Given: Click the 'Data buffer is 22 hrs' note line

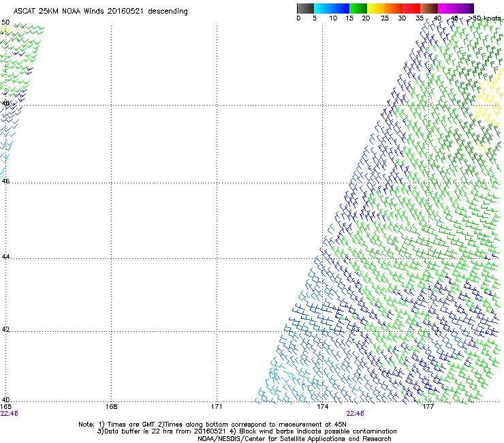Looking at the screenshot, I should [x=247, y=431].
